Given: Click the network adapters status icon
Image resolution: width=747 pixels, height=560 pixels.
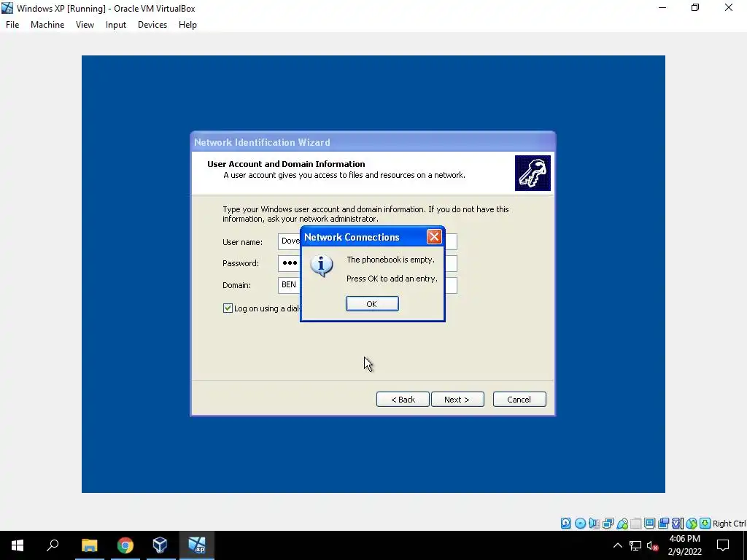Looking at the screenshot, I should 608,524.
